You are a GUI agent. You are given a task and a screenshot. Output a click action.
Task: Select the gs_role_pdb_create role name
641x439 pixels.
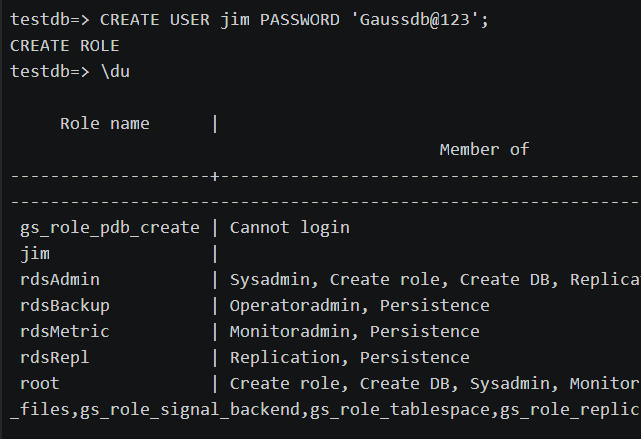(110, 228)
